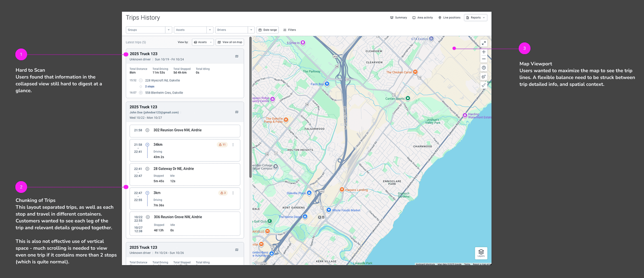
Task: Show first Truck 123 trip on map
Action: click(237, 56)
